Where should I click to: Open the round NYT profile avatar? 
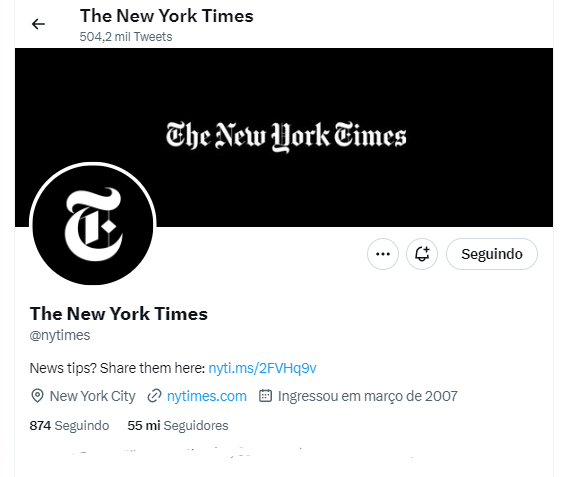[93, 225]
